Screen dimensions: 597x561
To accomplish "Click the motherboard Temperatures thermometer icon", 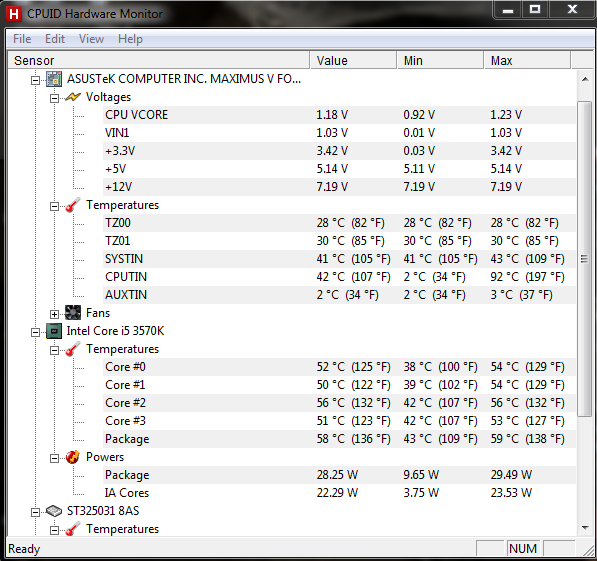I will [72, 205].
